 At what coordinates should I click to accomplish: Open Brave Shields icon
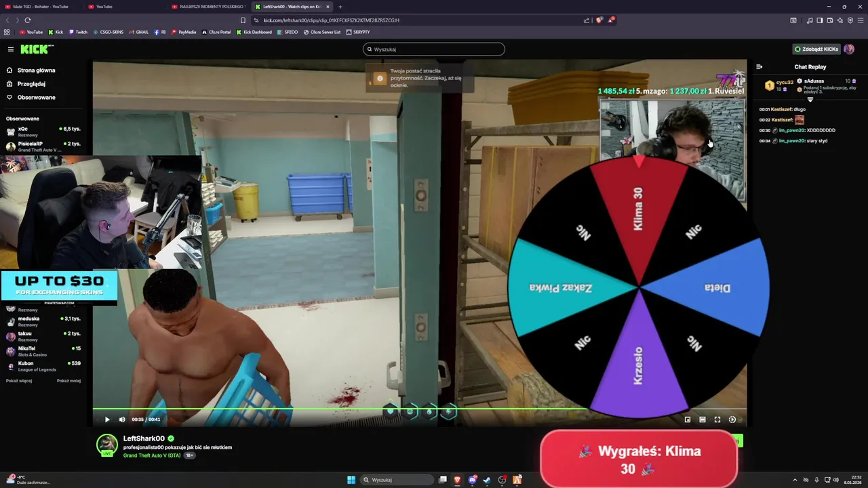(599, 20)
